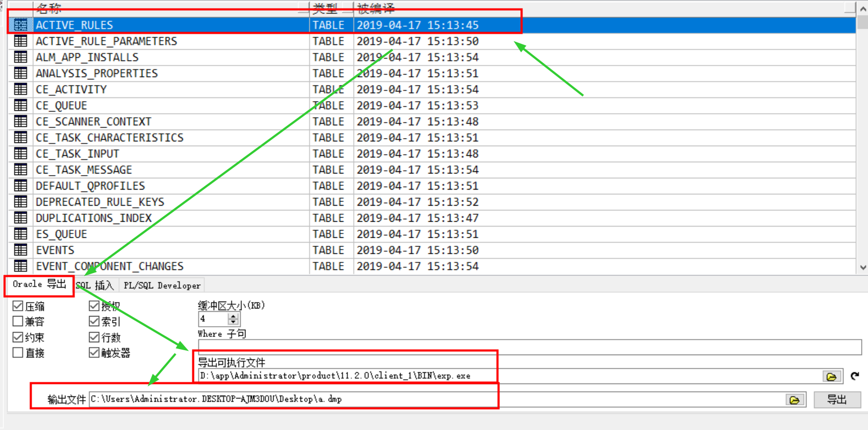Click the 15:13:47 timestamp of DUPLICATIONS_INDEX
The width and height of the screenshot is (868, 430).
coord(453,218)
